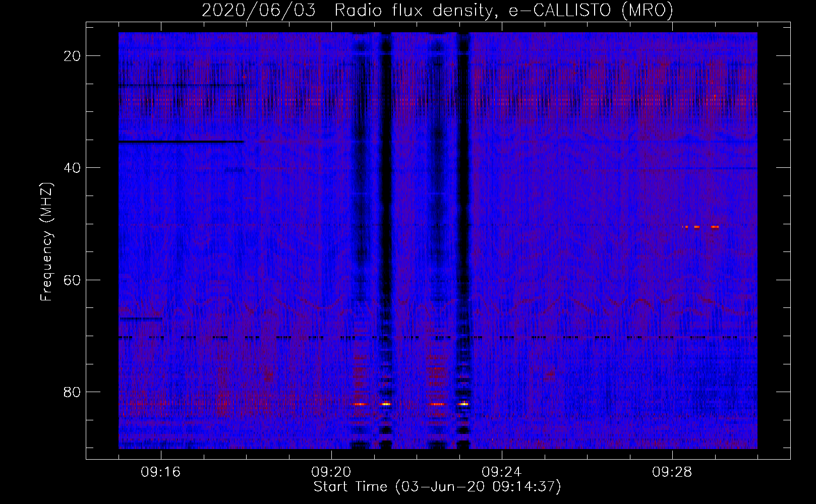Click the 'Frequency (MHZ)' axis label

[46, 242]
